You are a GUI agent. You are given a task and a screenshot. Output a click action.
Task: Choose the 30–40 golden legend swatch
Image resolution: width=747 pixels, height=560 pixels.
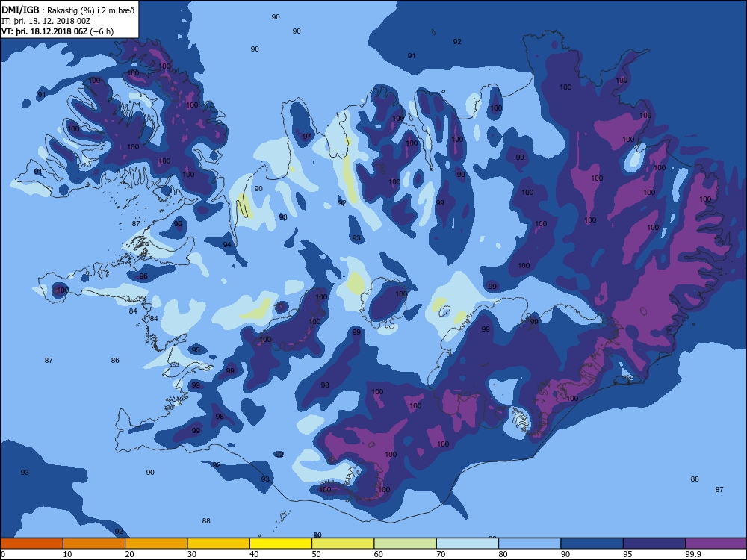(x=219, y=544)
